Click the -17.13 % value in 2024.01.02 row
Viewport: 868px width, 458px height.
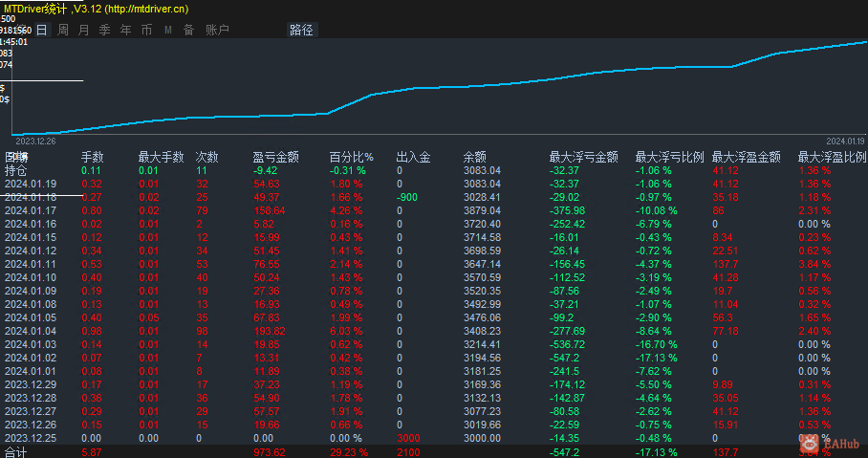pos(656,358)
